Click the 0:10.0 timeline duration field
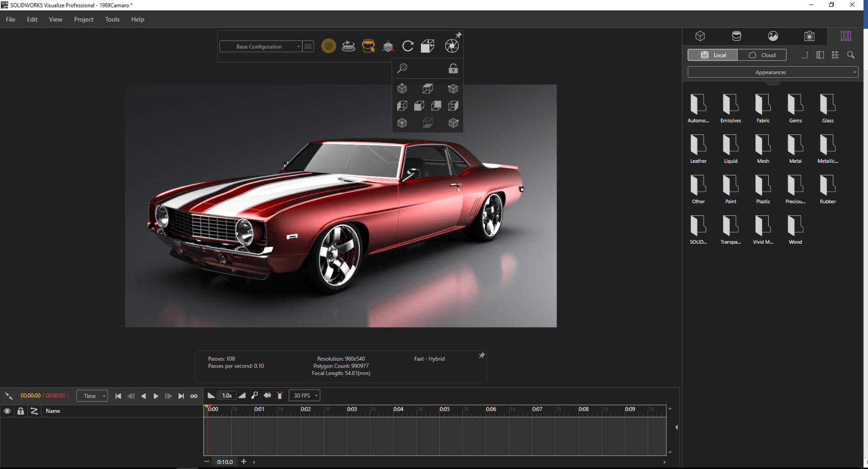Screen dimensions: 868x469 pyautogui.click(x=225, y=462)
